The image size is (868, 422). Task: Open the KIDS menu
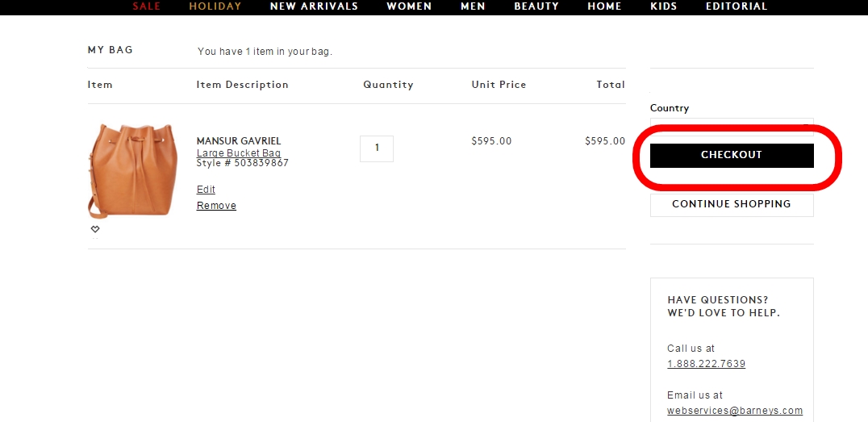click(664, 6)
